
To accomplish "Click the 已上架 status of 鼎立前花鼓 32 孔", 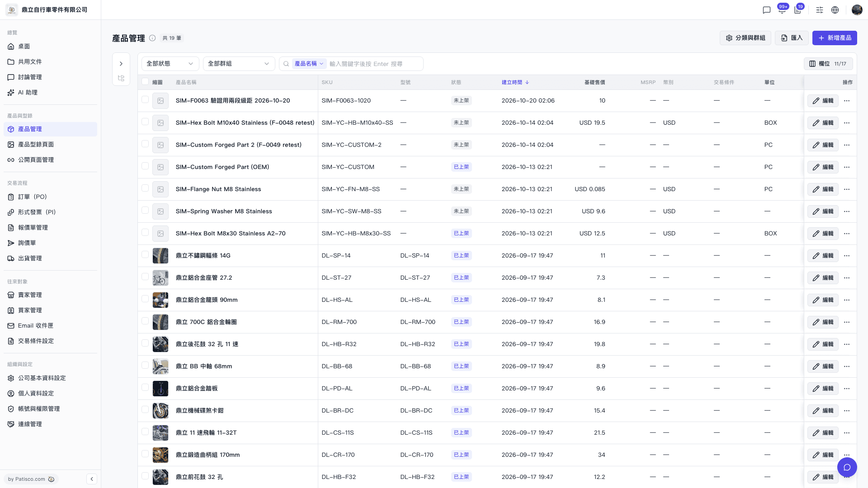I will point(461,477).
